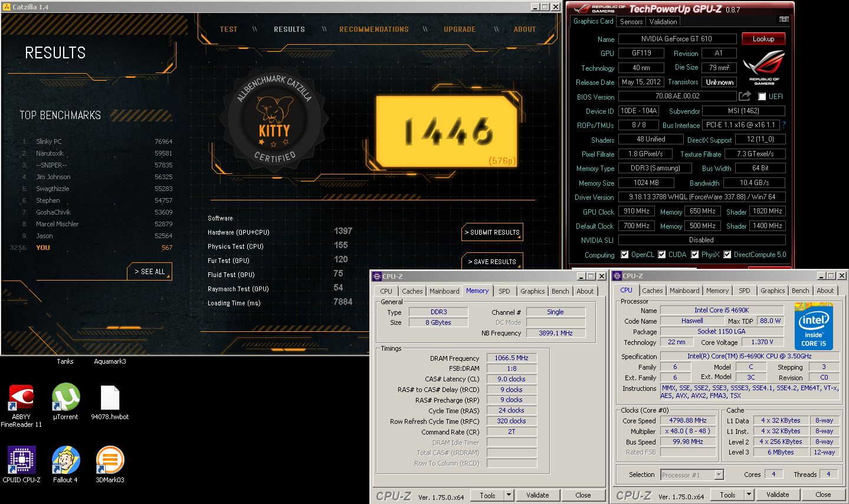Open Graphics tab in processor CPU-Z window
The width and height of the screenshot is (849, 504).
772,291
